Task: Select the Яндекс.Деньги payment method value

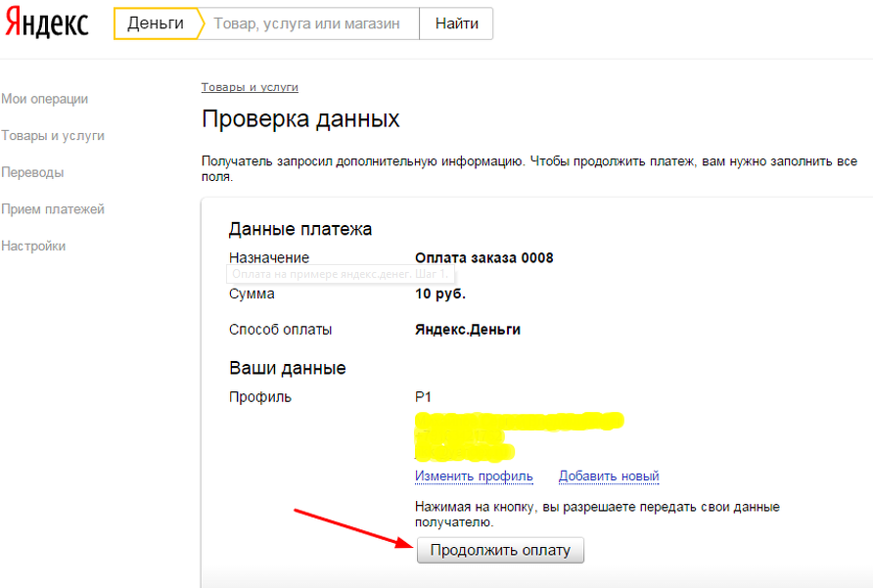Action: 468,330
